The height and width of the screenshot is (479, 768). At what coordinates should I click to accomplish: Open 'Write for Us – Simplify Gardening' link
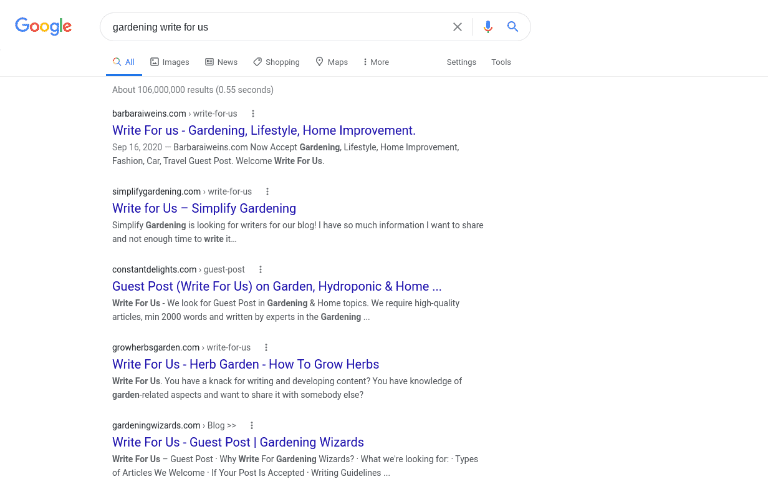tap(204, 208)
